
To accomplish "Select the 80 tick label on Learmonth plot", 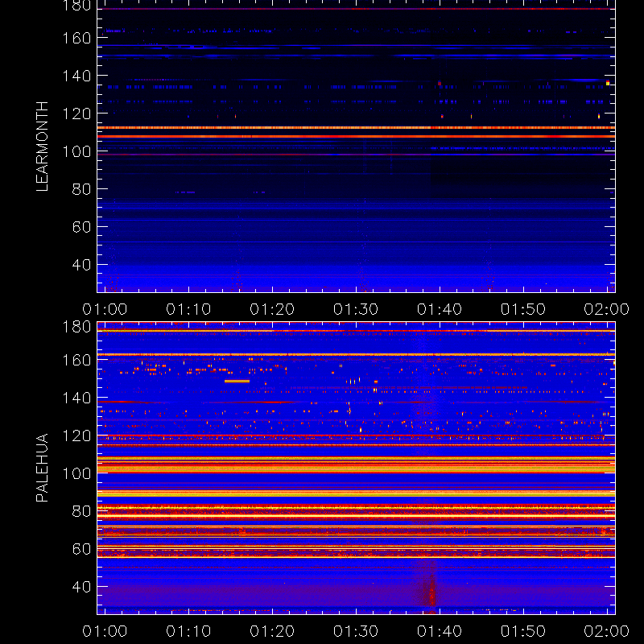I will point(81,189).
